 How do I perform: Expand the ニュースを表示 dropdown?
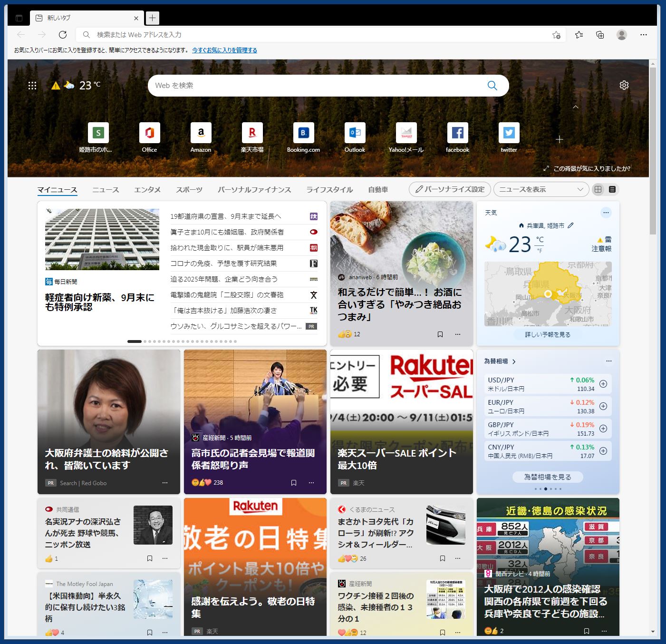coord(541,189)
